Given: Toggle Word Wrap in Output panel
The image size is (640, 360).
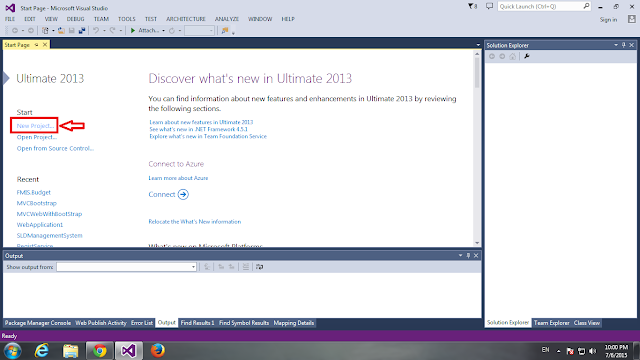Looking at the screenshot, I should tap(260, 267).
